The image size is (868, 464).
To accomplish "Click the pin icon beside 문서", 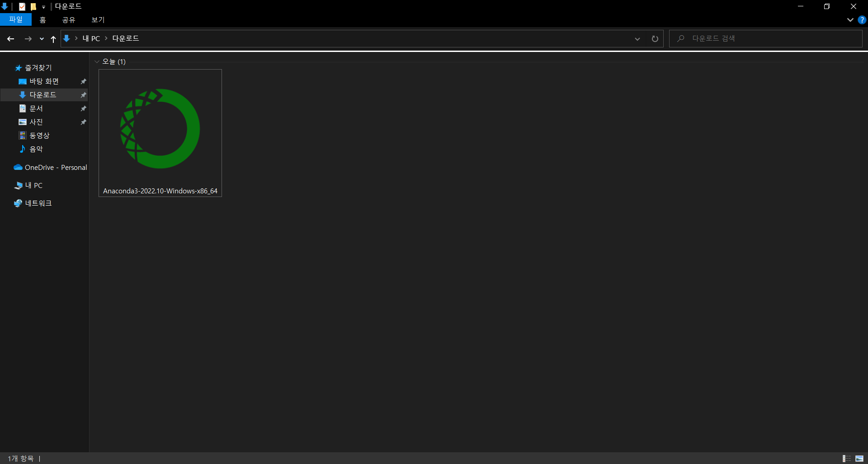I will click(x=83, y=108).
